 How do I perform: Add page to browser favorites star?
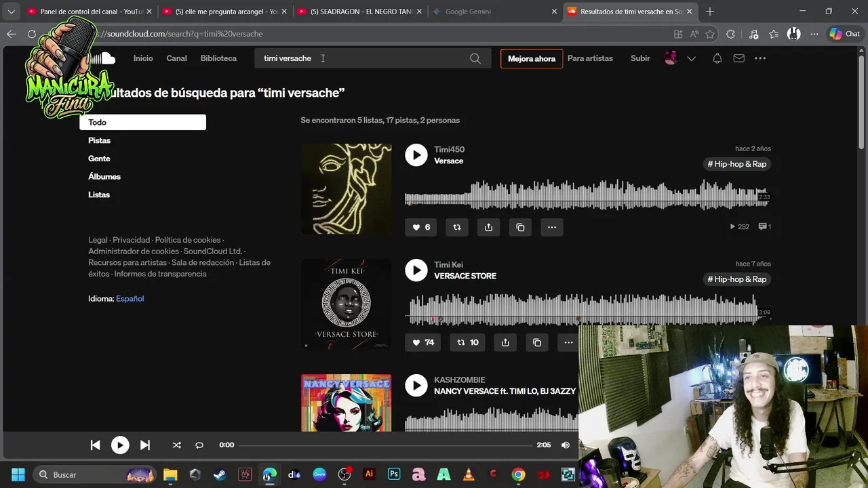(710, 34)
